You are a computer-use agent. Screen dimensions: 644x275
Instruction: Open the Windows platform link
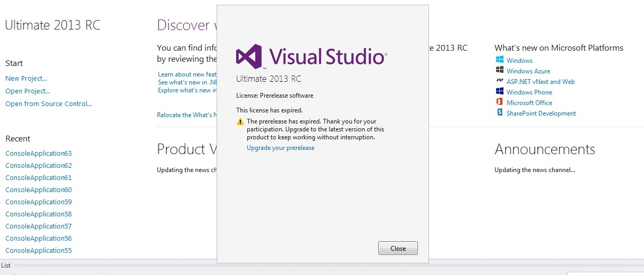[519, 61]
